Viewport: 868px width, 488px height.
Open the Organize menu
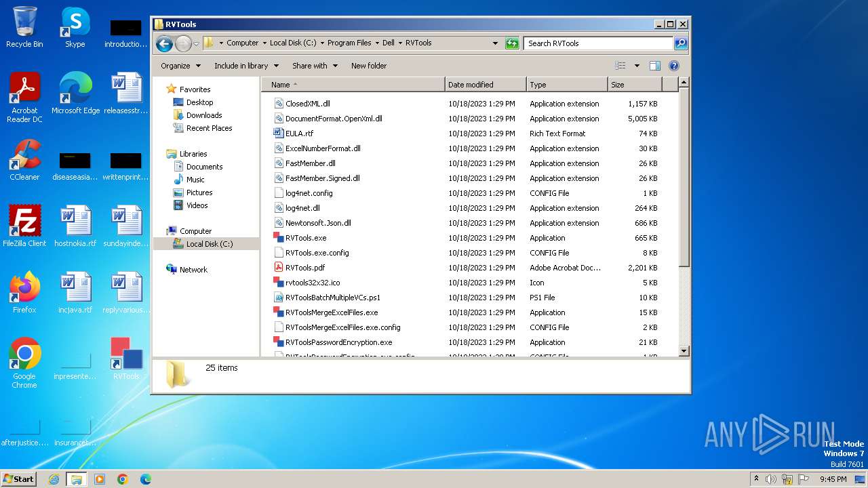click(x=180, y=66)
